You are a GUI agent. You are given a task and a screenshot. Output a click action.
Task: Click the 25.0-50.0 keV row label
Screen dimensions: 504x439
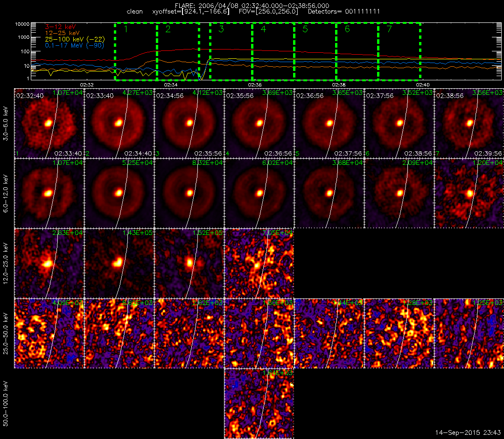click(5, 334)
